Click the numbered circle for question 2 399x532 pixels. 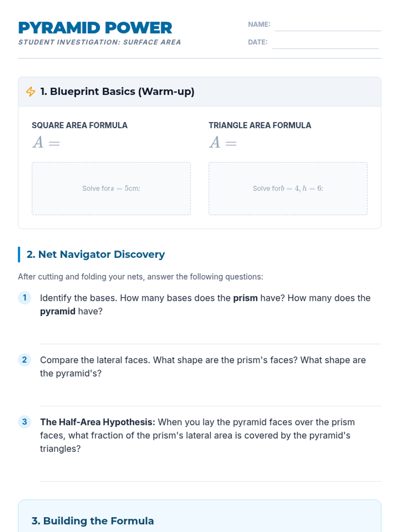pyautogui.click(x=24, y=360)
